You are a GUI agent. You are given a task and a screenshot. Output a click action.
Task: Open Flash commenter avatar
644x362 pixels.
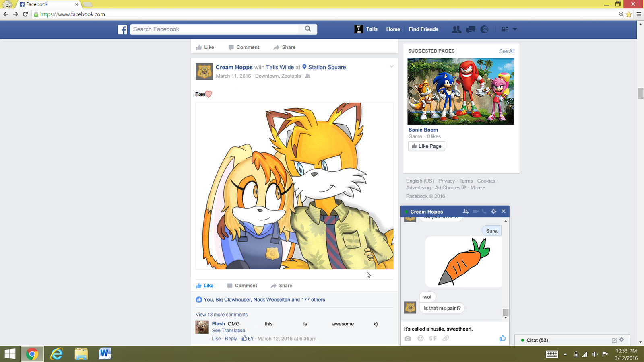(x=202, y=327)
